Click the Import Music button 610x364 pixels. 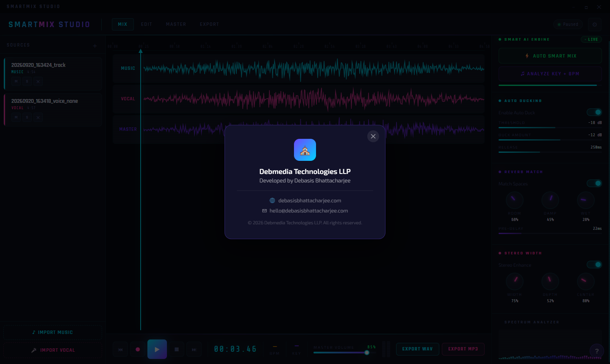click(53, 332)
